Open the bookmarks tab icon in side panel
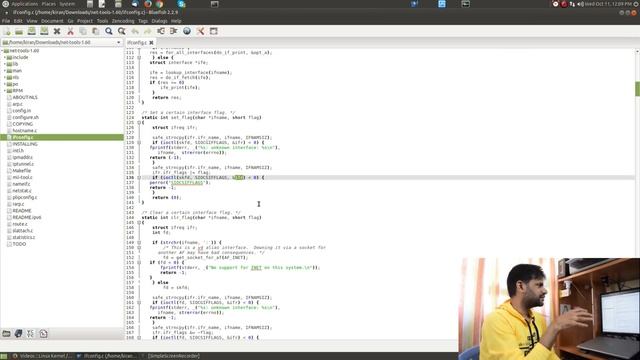 tap(18, 334)
